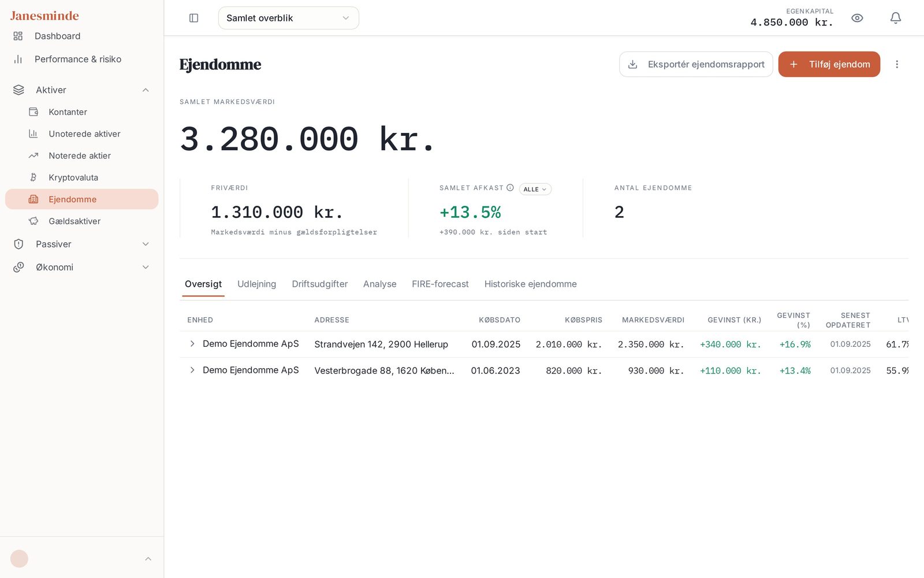This screenshot has height=578, width=924.
Task: Click the Aktiver layers icon
Action: point(18,90)
